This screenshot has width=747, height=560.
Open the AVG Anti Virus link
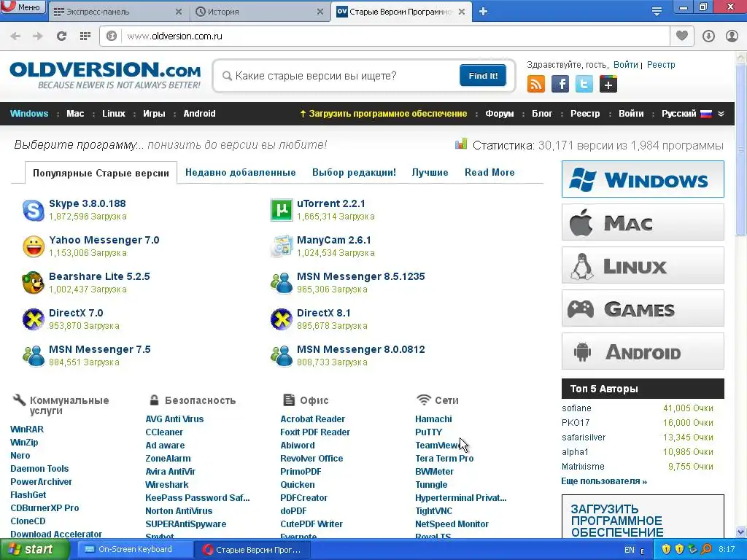174,419
